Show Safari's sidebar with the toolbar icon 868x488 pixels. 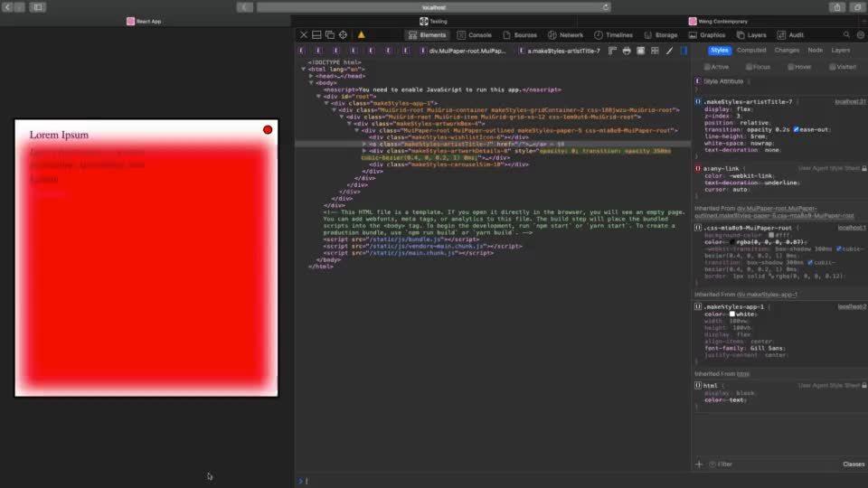[x=38, y=7]
